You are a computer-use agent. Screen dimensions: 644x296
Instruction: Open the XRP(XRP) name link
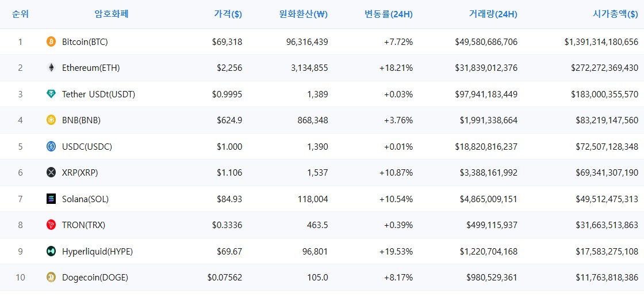click(x=80, y=173)
